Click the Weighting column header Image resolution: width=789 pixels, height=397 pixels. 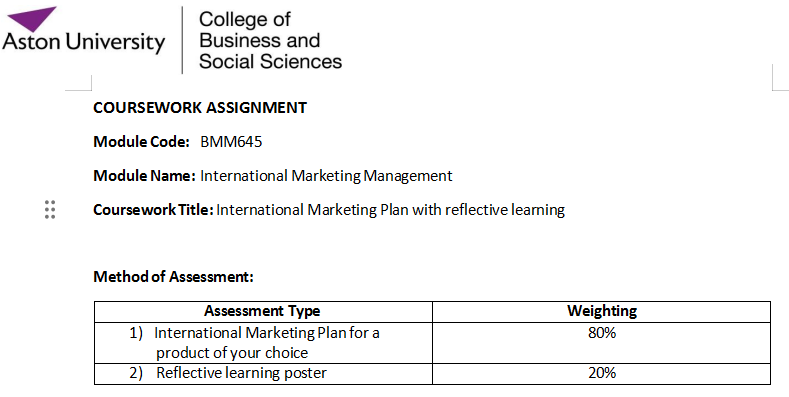pos(601,311)
